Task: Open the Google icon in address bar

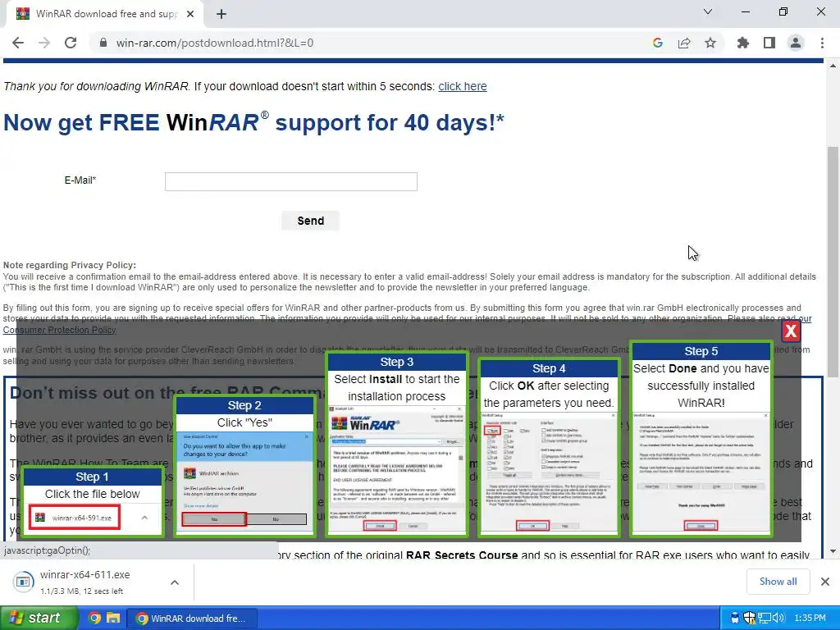Action: click(658, 43)
